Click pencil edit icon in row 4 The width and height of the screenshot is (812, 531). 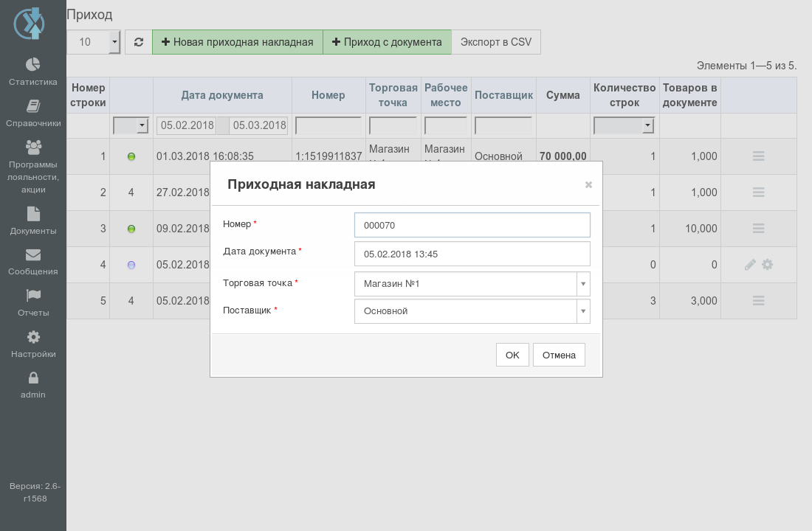[750, 265]
